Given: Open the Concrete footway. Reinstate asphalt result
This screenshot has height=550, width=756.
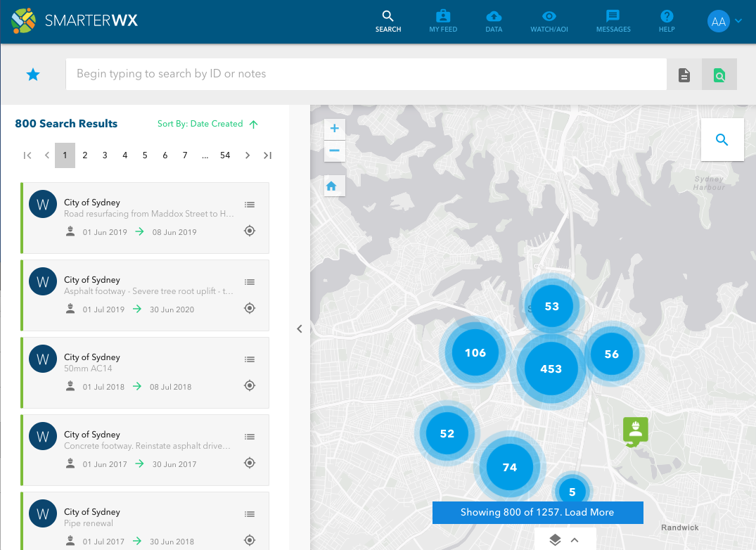Looking at the screenshot, I should click(145, 450).
